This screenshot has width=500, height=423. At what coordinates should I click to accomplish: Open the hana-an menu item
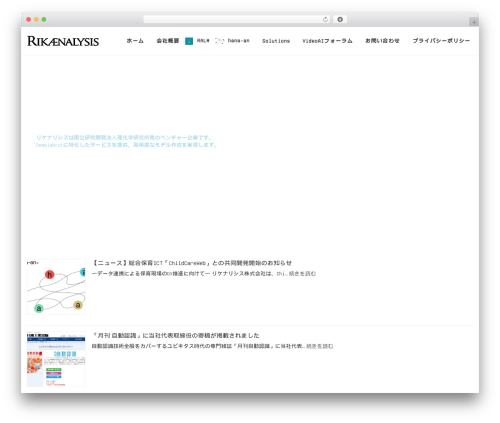239,41
